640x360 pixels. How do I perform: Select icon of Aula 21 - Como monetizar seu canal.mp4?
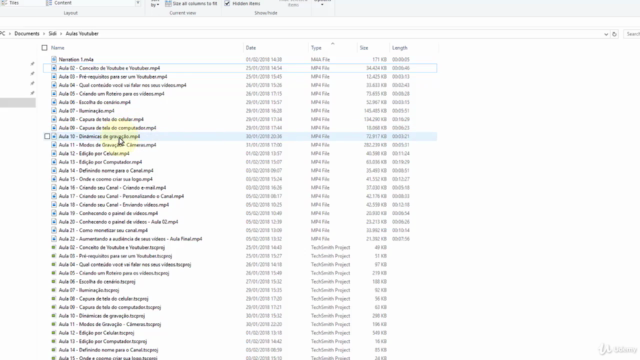54,230
